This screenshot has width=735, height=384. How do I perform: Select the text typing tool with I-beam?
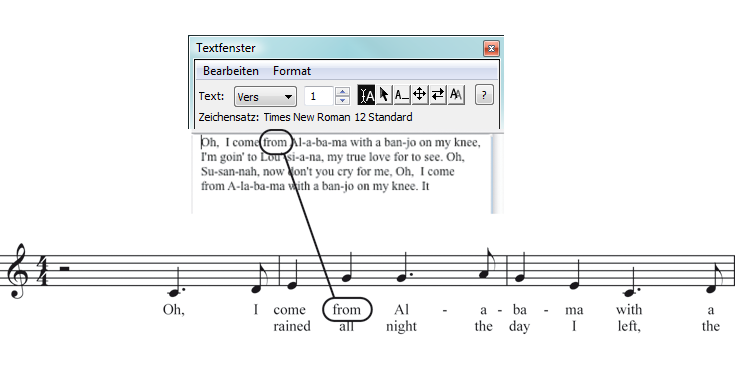pos(366,95)
